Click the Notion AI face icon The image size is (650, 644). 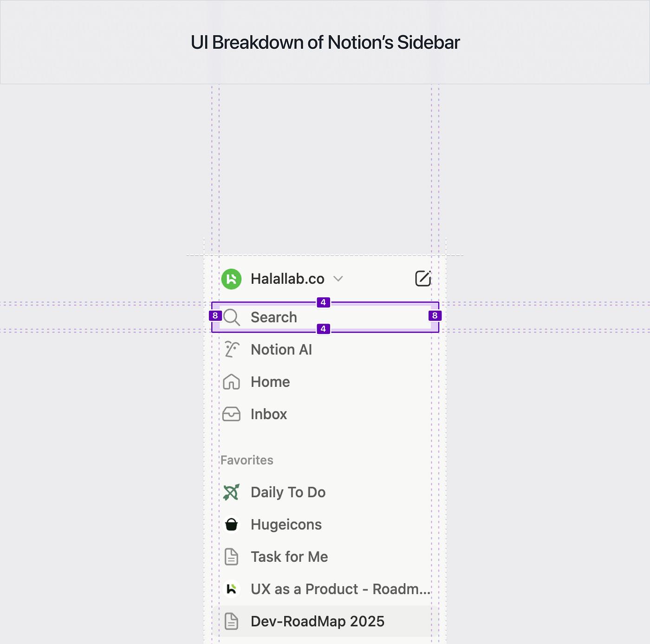[x=231, y=350]
